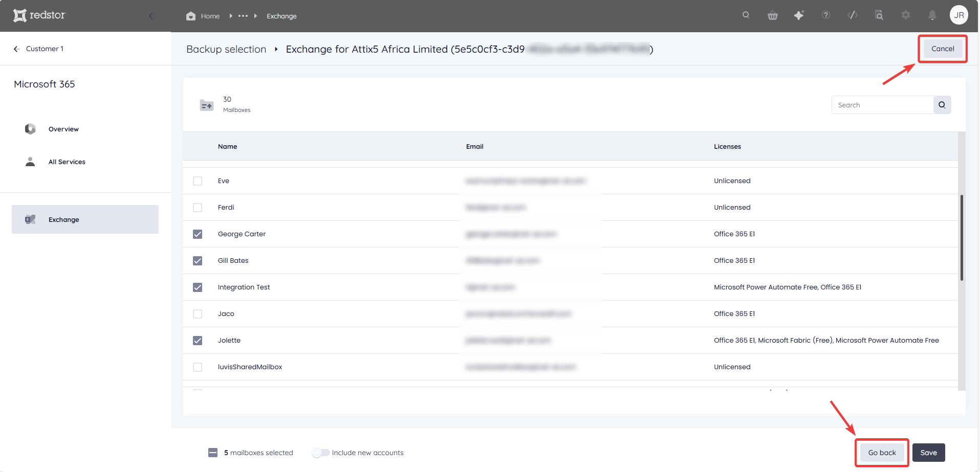
Task: Click the 5 mailboxes selected label
Action: (258, 453)
